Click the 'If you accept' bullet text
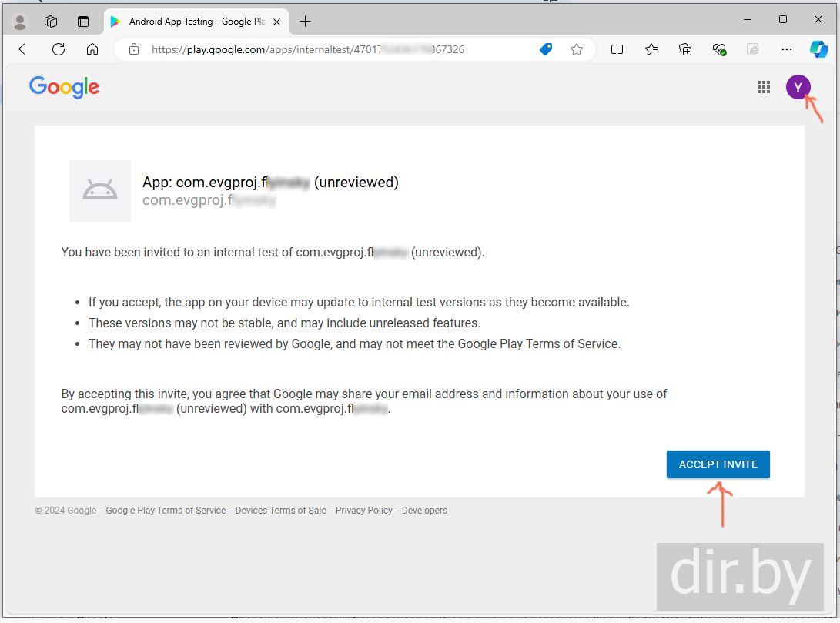This screenshot has width=840, height=623. [359, 302]
